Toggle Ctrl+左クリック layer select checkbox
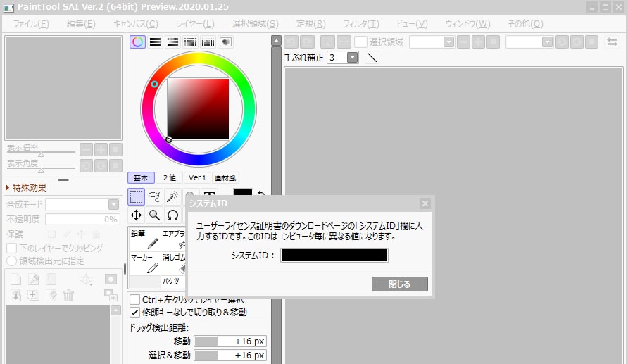 click(x=134, y=299)
